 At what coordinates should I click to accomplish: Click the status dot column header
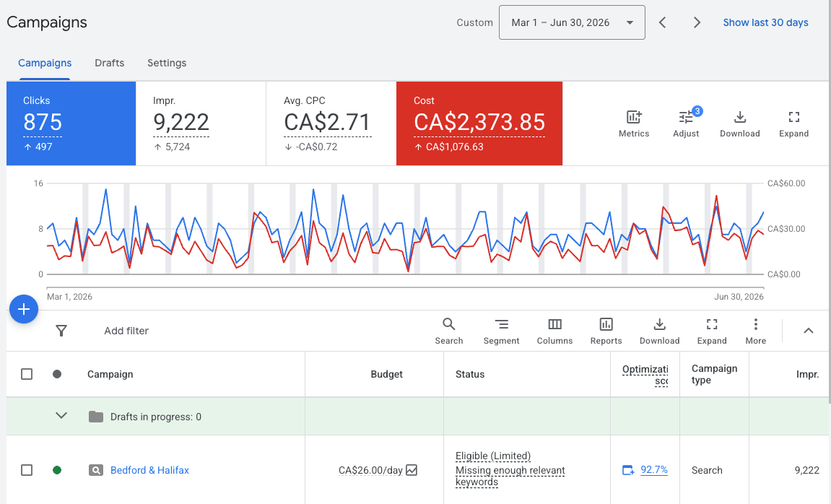(x=57, y=374)
